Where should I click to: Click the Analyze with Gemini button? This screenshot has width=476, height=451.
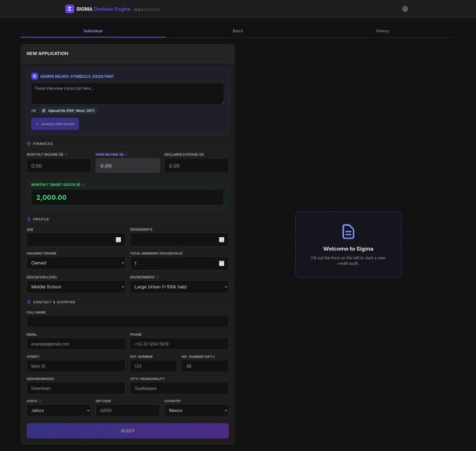(55, 124)
